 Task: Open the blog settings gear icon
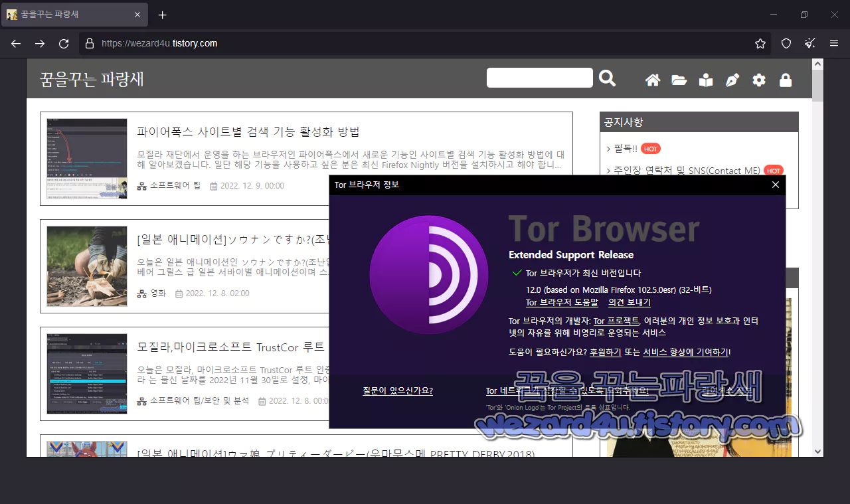759,80
